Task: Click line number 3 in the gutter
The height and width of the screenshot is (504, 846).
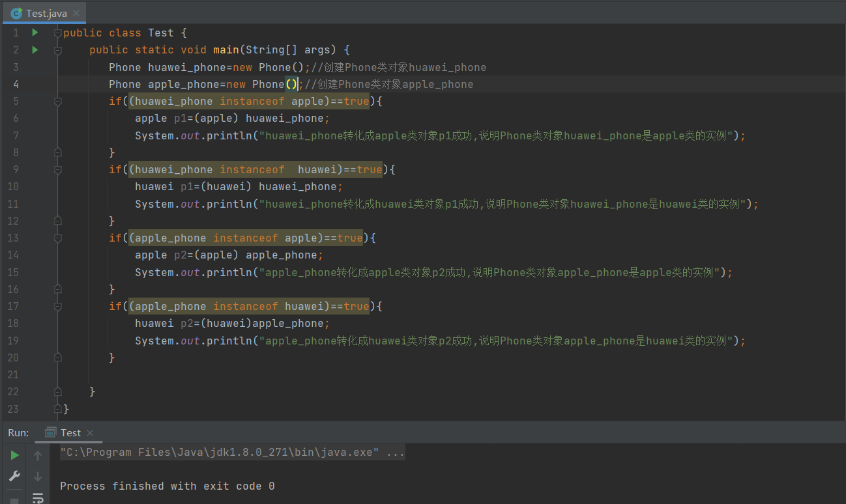Action: coord(16,67)
